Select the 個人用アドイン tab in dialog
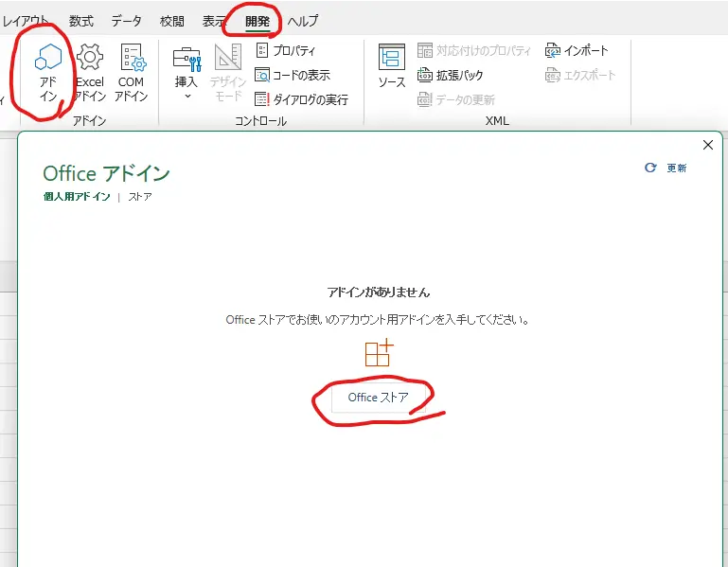Screen dimensions: 728x567 tap(77, 197)
